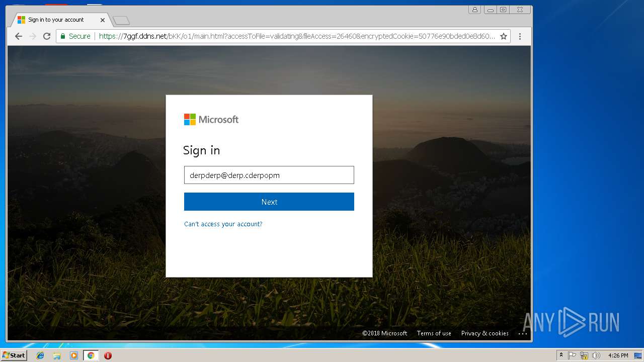Go back using the browser back arrow
Viewport: 644px width, 362px height.
coord(19,36)
